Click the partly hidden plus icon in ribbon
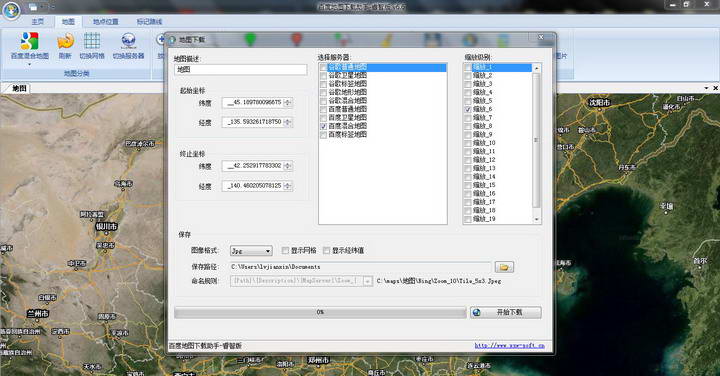Image resolution: width=720 pixels, height=376 pixels. 160,39
